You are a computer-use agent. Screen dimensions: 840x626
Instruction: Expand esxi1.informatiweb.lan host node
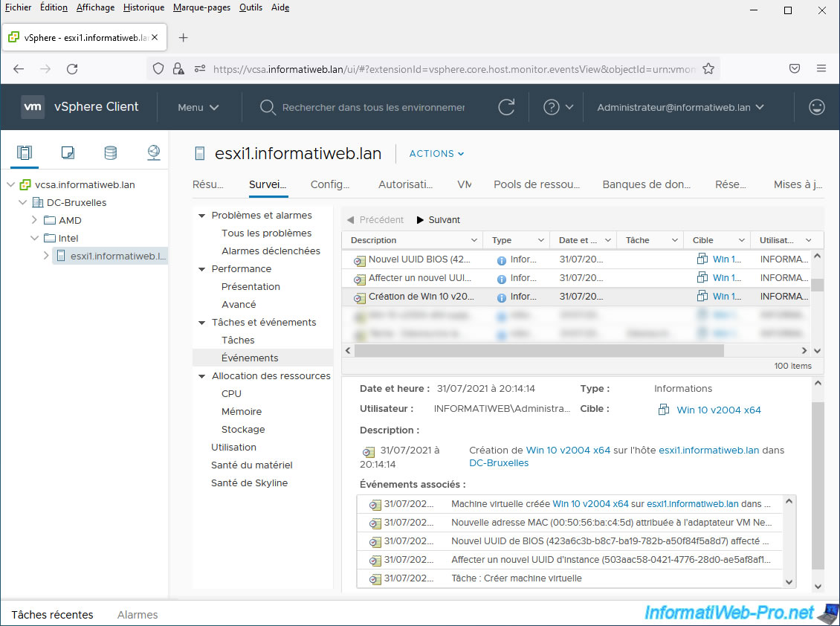click(46, 256)
